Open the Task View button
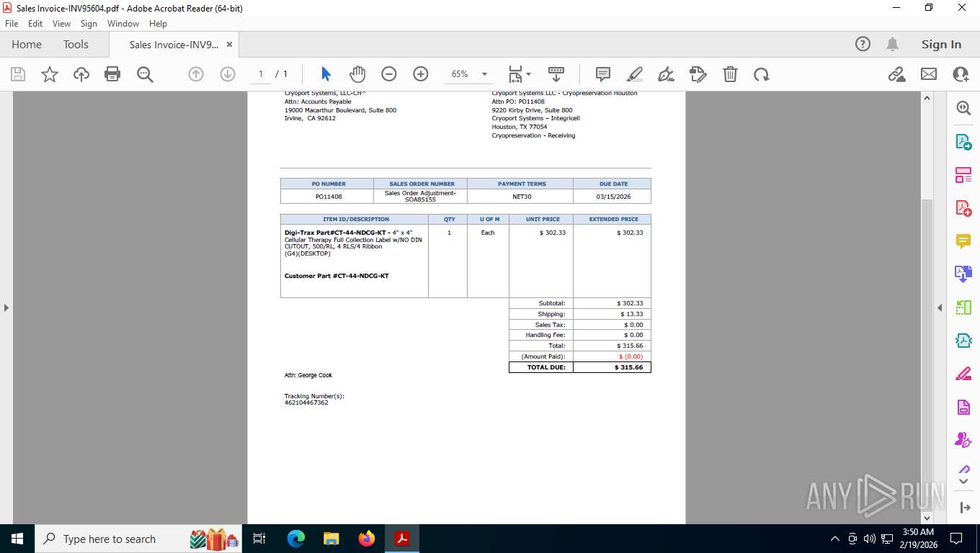The width and height of the screenshot is (980, 553). click(260, 539)
